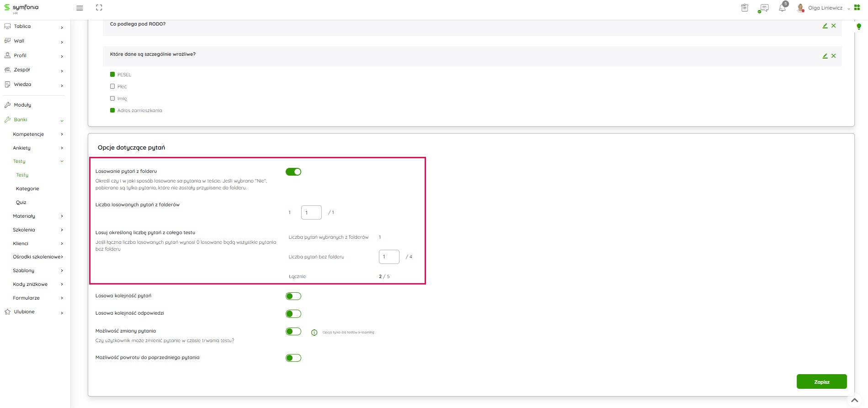Toggle 'Losowa kolejność pytań' switch
Screen dimensions: 868x408
tap(293, 296)
